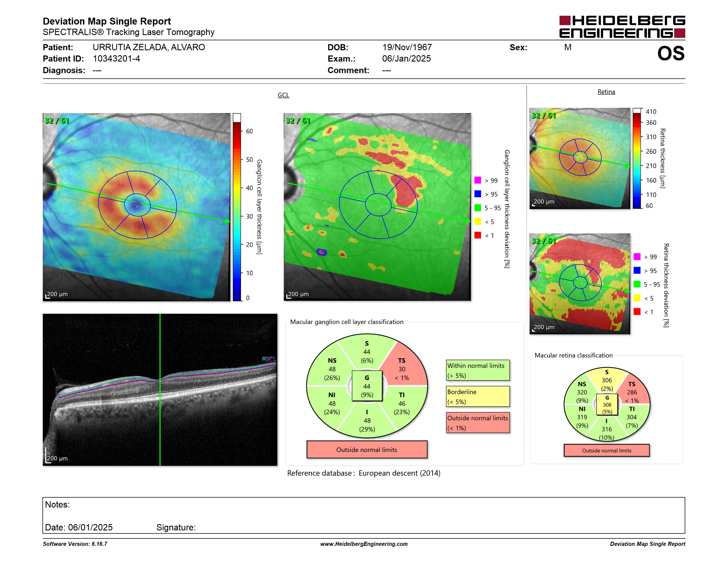Screen dimensions: 728x563
Task: Select the exam date 06/Jan/2025
Action: coord(406,59)
